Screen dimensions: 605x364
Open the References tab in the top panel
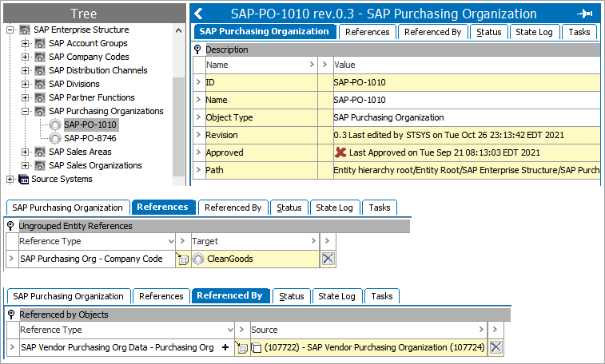pyautogui.click(x=368, y=32)
